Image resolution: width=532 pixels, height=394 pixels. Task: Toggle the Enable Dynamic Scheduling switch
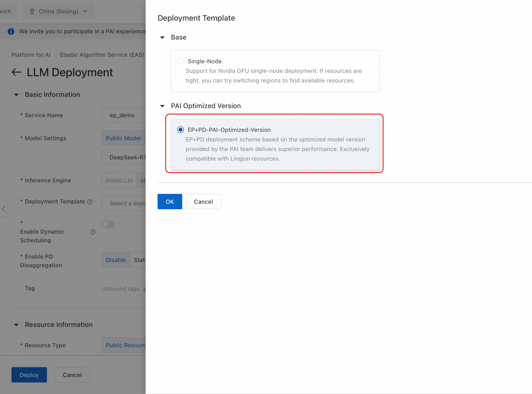(x=108, y=224)
